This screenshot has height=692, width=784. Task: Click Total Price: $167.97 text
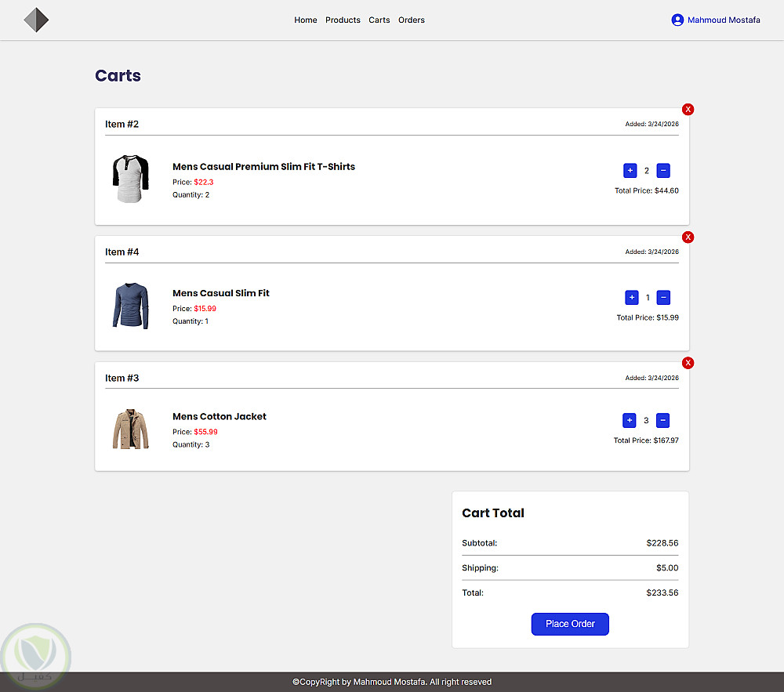click(x=646, y=440)
